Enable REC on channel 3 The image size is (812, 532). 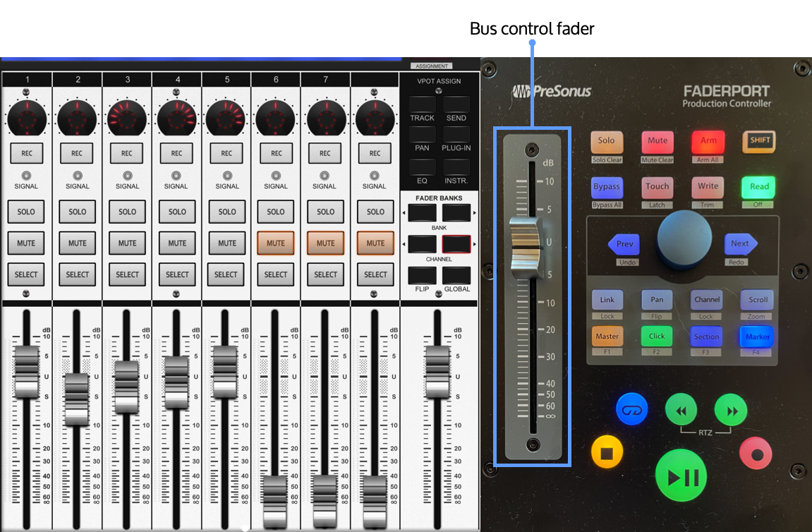[127, 152]
